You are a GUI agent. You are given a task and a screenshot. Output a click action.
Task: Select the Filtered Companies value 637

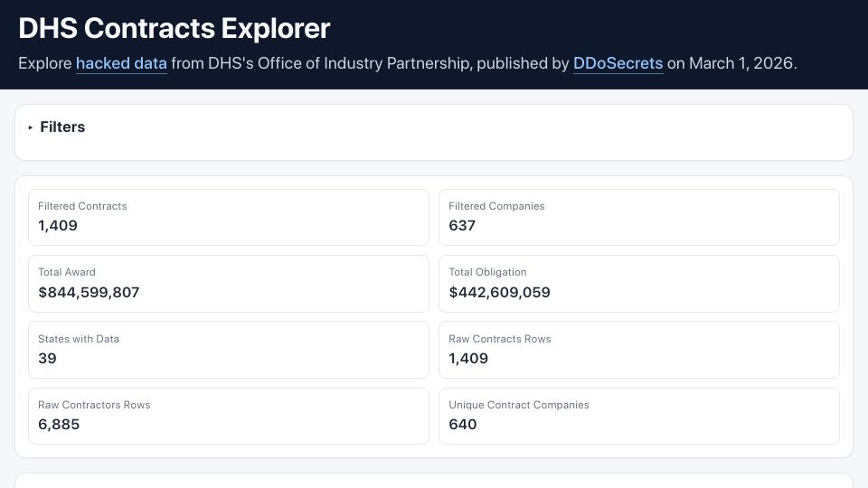coord(462,225)
